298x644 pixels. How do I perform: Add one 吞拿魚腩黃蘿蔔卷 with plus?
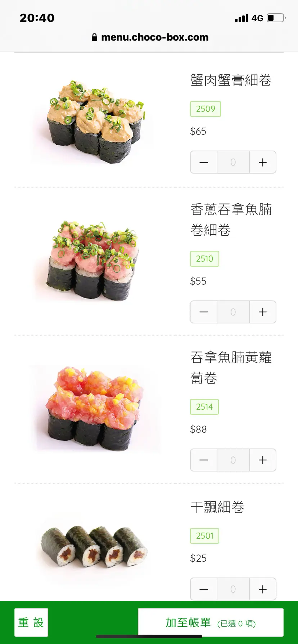tap(263, 460)
